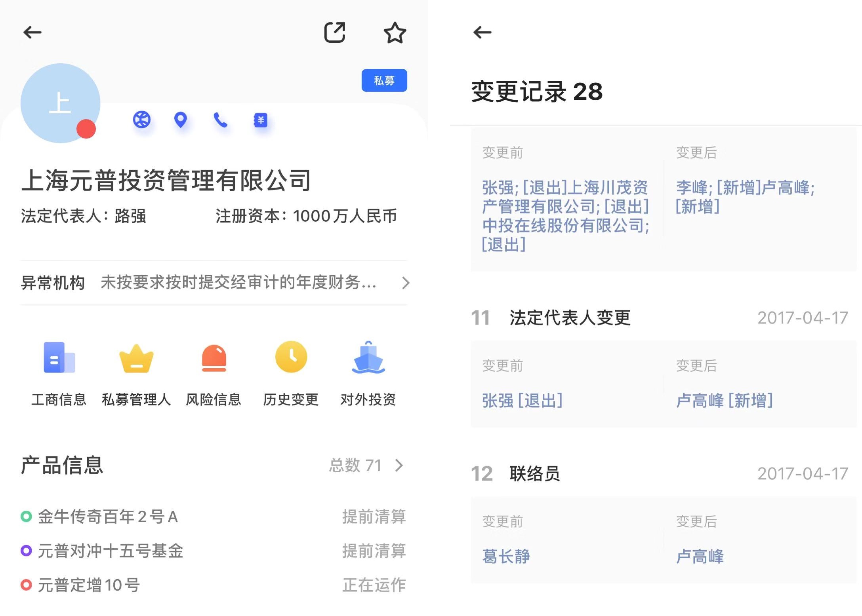Favorite the company with the star icon
This screenshot has width=862, height=616.
click(x=395, y=32)
